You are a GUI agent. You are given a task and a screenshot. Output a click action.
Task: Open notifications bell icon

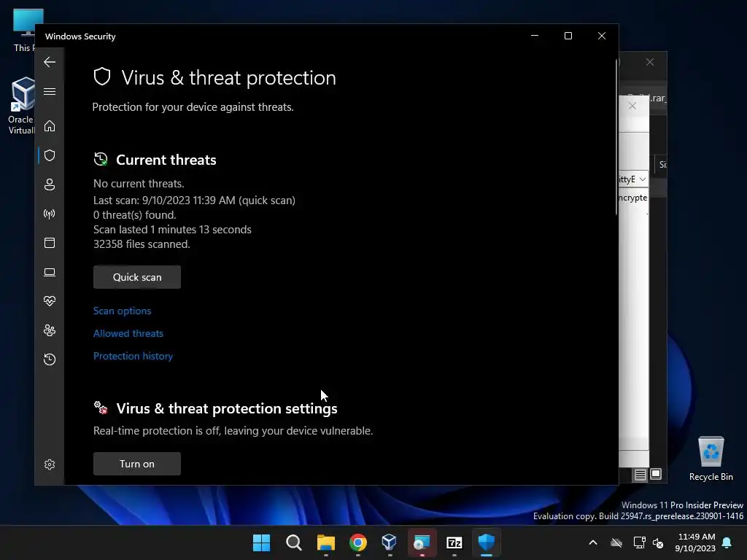click(727, 542)
